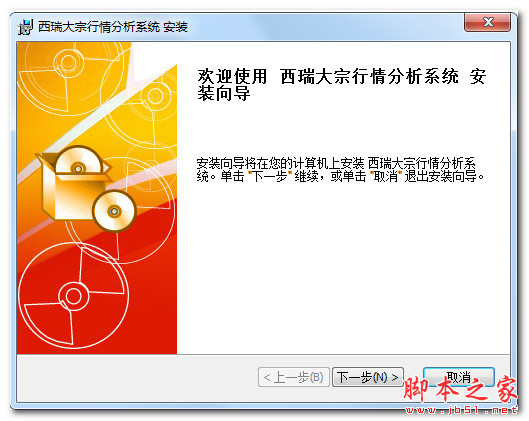This screenshot has height=421, width=529.
Task: Cancel installation with 取消 button
Action: click(459, 377)
